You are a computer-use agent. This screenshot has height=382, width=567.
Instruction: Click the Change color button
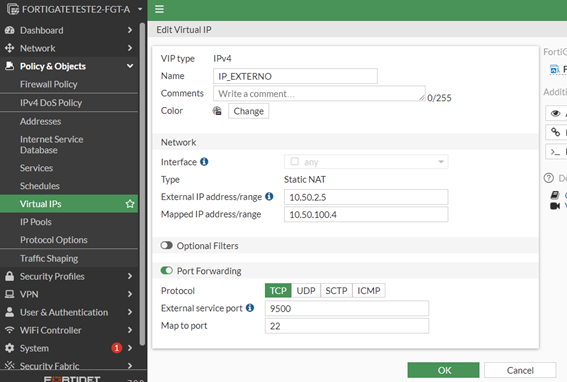coord(248,111)
